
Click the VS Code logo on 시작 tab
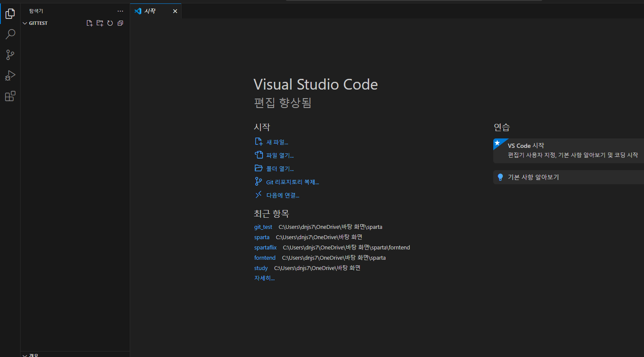[x=138, y=11]
